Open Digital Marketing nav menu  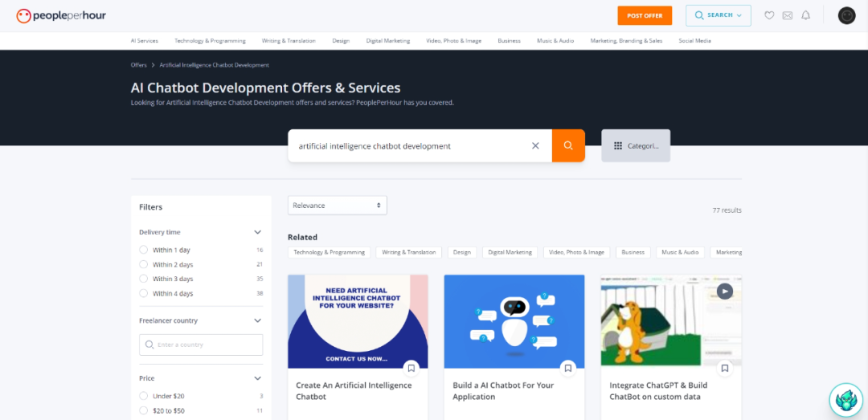pyautogui.click(x=387, y=41)
